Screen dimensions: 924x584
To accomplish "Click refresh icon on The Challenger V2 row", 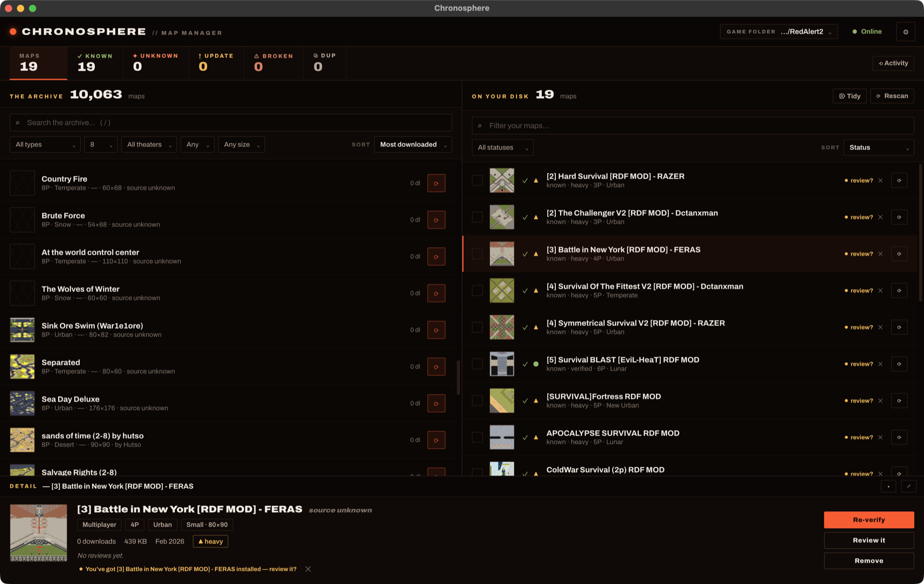I will click(x=899, y=217).
